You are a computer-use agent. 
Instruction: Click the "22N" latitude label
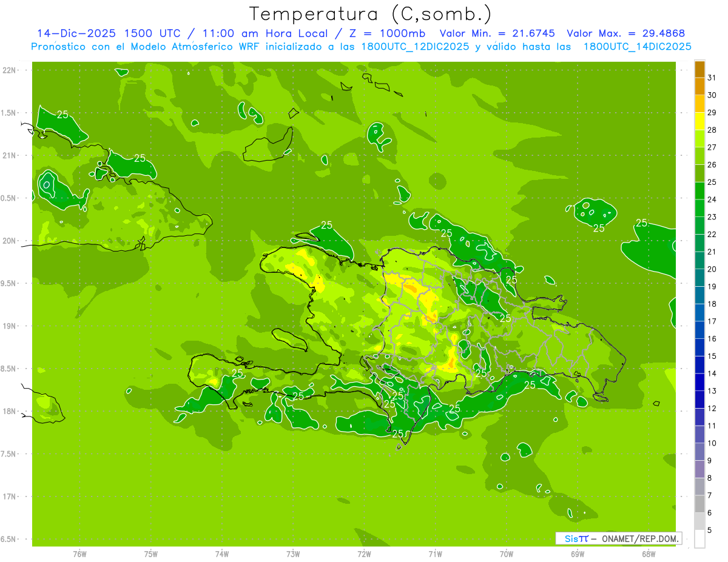click(x=9, y=70)
